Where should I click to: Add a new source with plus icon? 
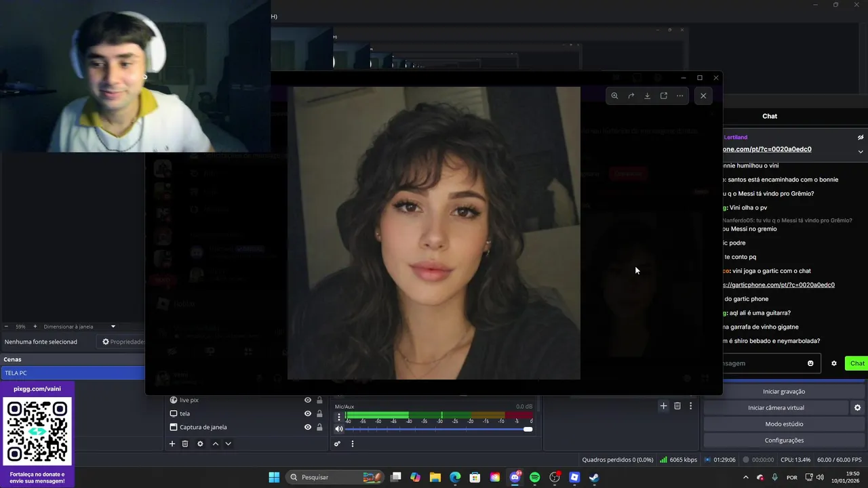click(172, 444)
